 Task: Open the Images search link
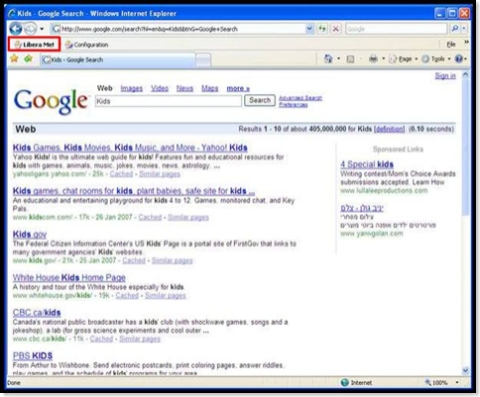[131, 88]
